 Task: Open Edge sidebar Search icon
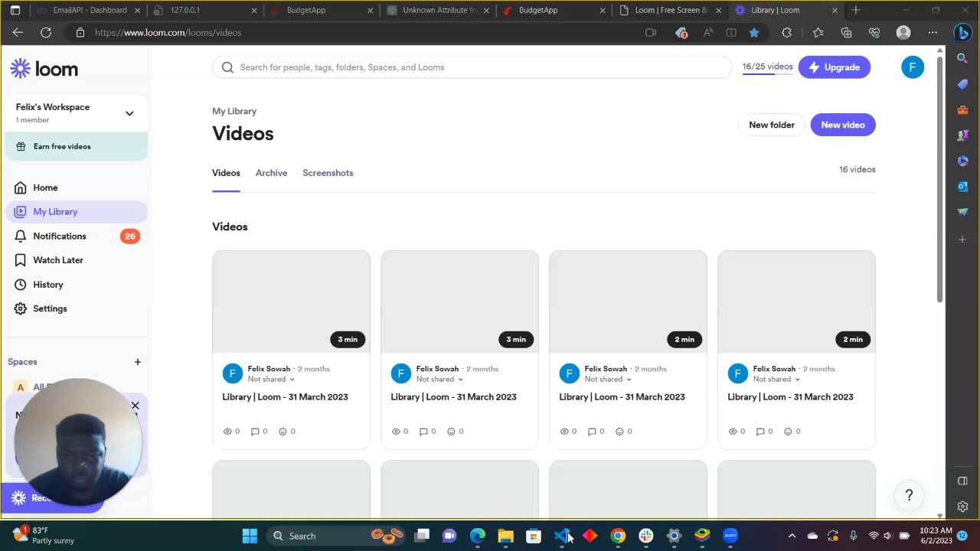pos(962,58)
